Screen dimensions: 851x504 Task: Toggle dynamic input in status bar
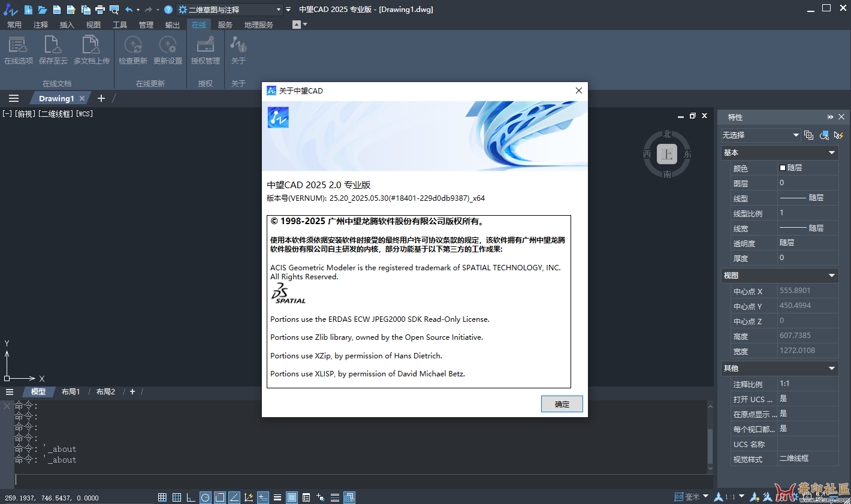click(263, 497)
